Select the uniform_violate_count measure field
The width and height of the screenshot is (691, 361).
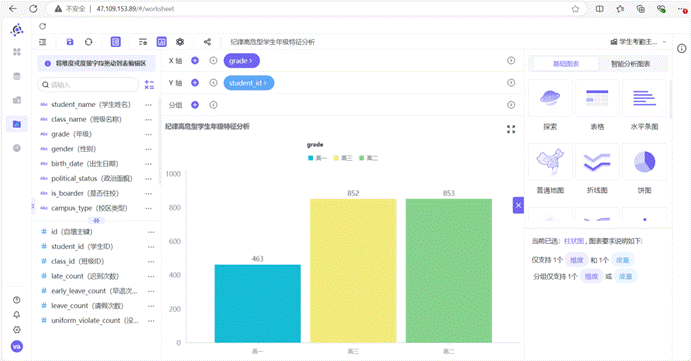[x=95, y=320]
